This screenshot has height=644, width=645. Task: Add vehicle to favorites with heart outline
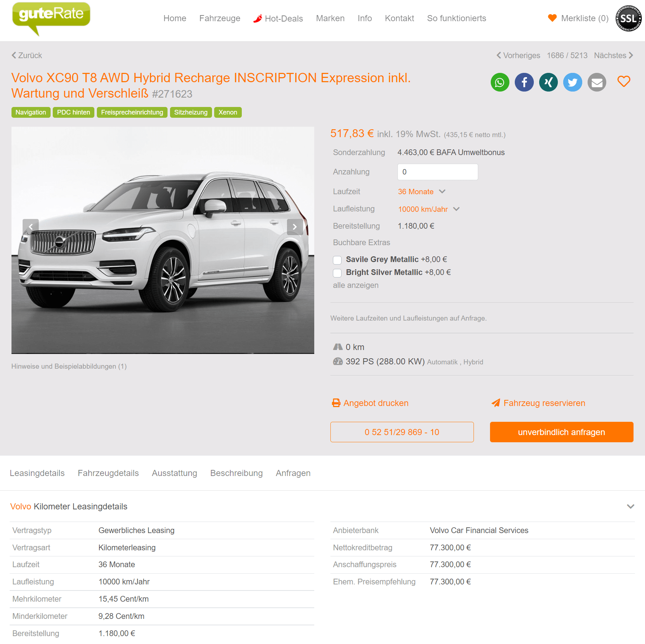[x=624, y=81]
